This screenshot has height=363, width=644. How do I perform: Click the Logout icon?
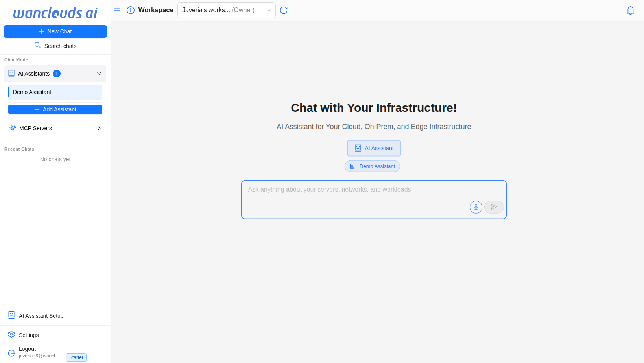click(x=11, y=353)
